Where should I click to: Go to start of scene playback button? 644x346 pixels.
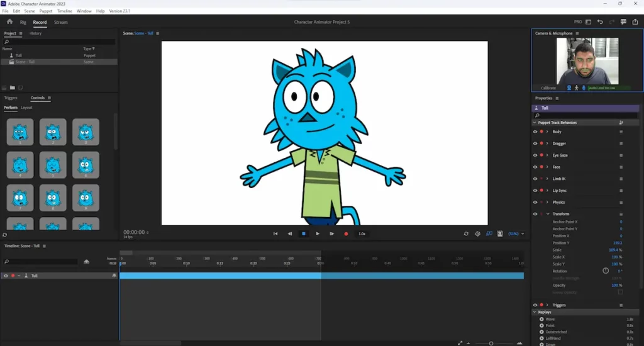point(275,234)
